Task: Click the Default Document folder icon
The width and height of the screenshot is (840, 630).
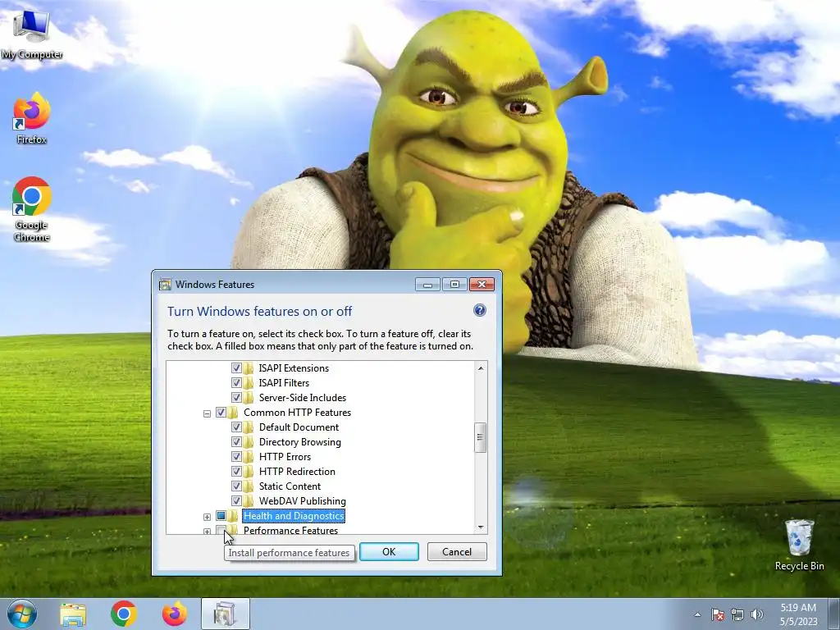Action: coord(249,427)
